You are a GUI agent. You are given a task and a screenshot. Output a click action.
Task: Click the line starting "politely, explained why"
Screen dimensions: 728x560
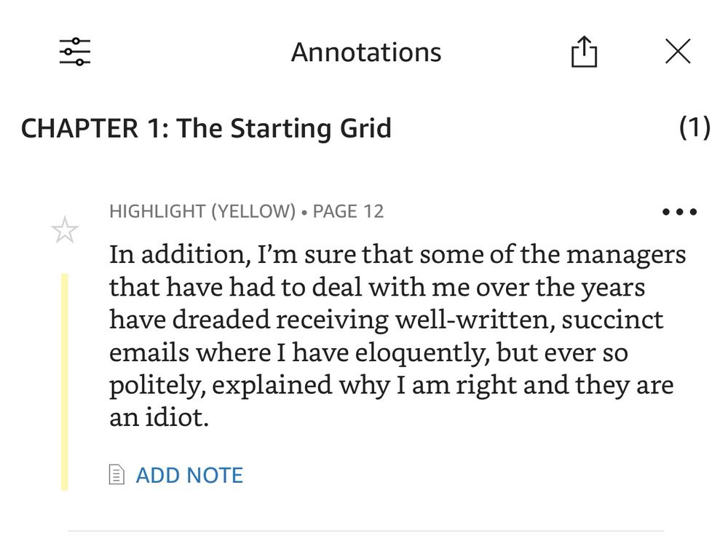(392, 385)
